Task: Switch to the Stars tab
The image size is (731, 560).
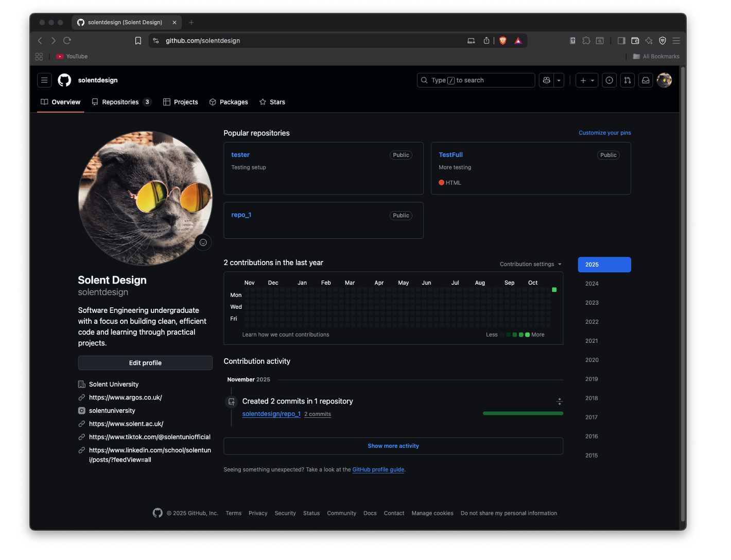Action: tap(272, 102)
